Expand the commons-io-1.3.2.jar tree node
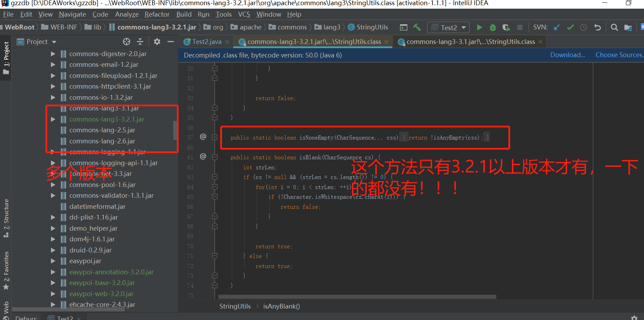 point(53,97)
